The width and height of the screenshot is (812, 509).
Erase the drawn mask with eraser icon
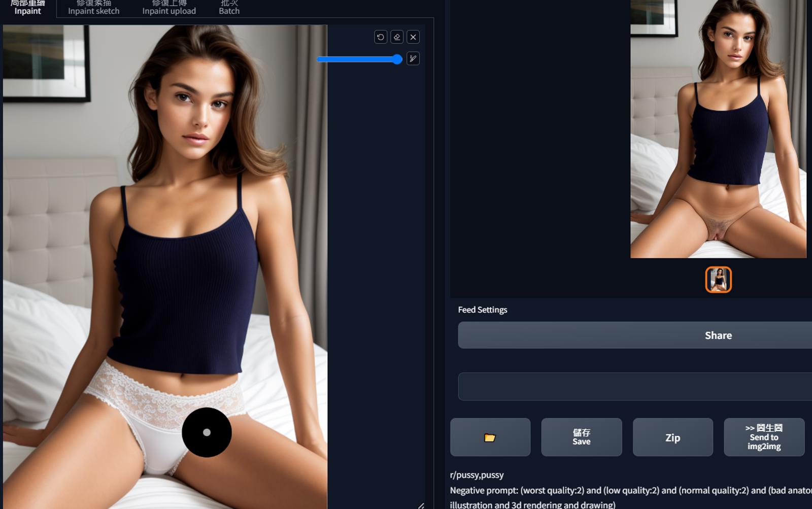[397, 37]
